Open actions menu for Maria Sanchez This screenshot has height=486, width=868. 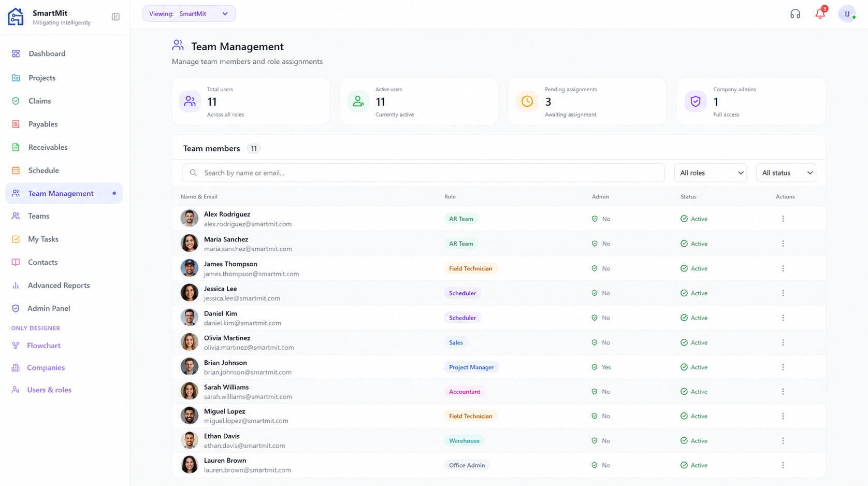[x=783, y=244]
